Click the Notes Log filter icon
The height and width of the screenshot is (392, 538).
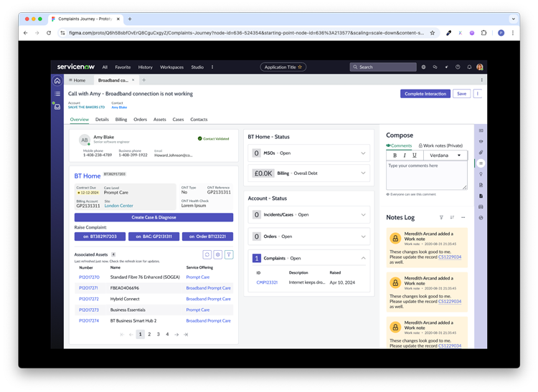[x=441, y=217]
